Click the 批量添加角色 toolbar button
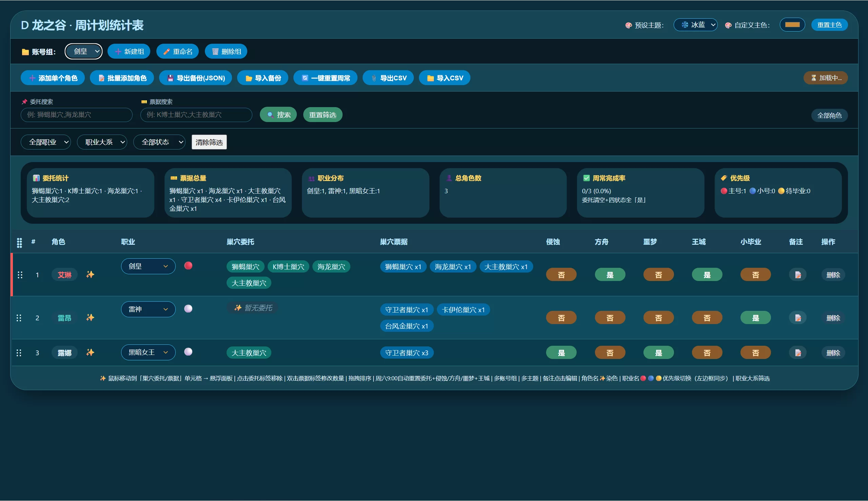This screenshot has width=868, height=501. point(122,78)
